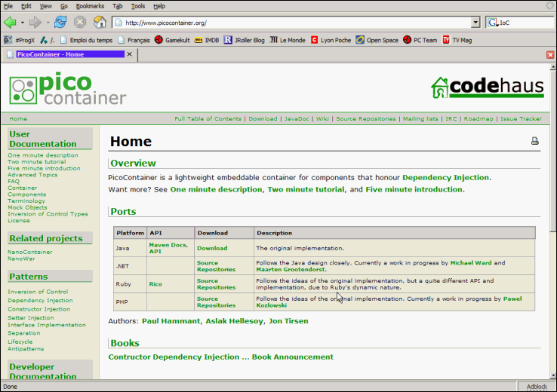Open search engine selector icon
Viewport: 557px width, 392px height.
pyautogui.click(x=493, y=23)
